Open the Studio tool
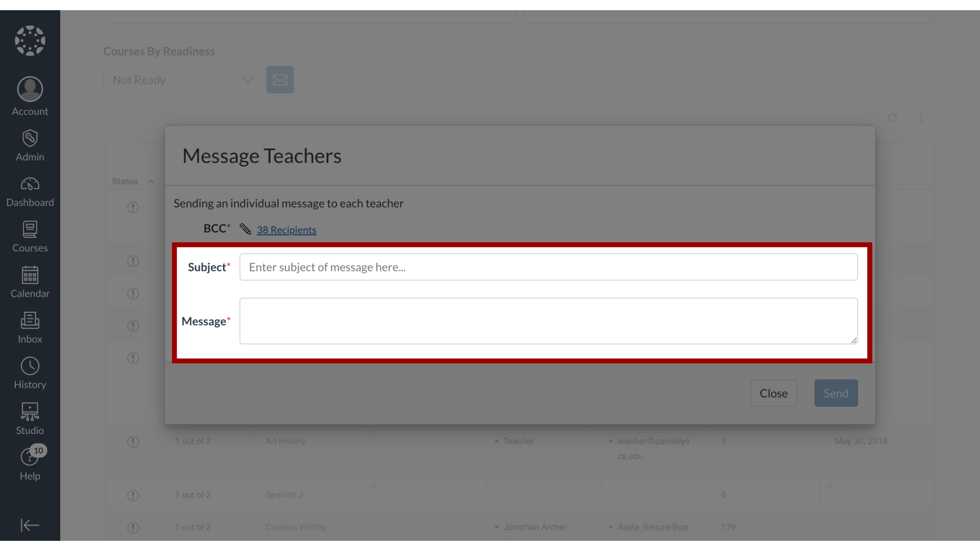The height and width of the screenshot is (551, 980). tap(30, 417)
